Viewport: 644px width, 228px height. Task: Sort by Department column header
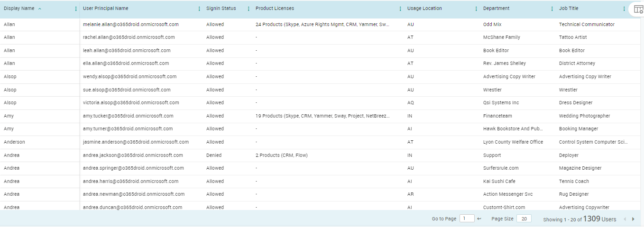click(x=496, y=9)
